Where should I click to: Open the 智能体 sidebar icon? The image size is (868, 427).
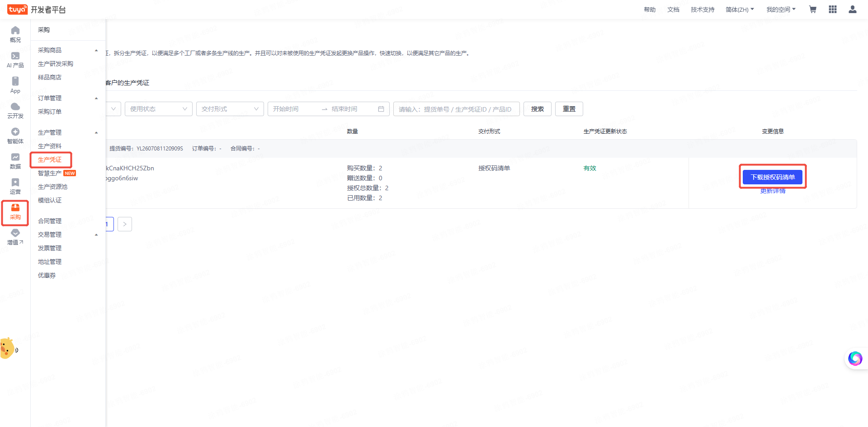click(15, 136)
